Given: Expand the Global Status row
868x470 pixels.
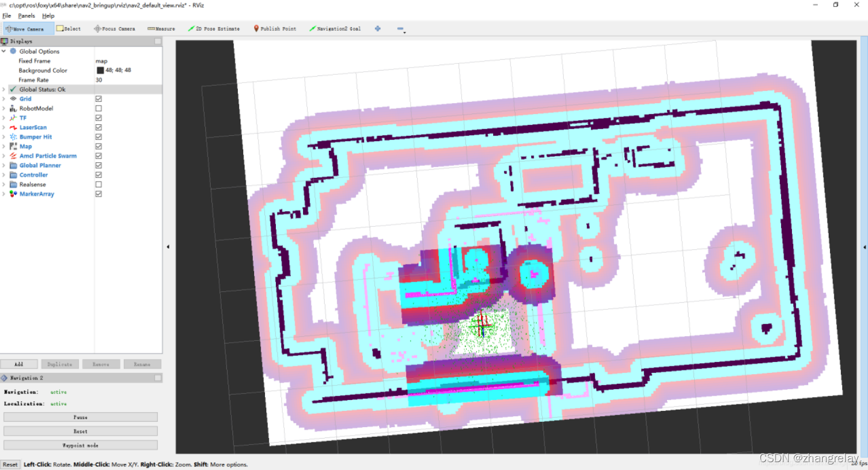Looking at the screenshot, I should [x=4, y=89].
